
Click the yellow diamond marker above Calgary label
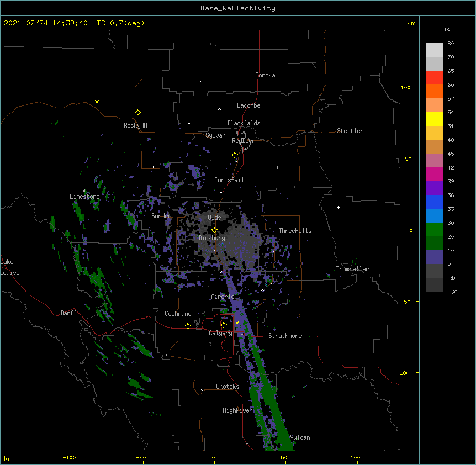224,325
